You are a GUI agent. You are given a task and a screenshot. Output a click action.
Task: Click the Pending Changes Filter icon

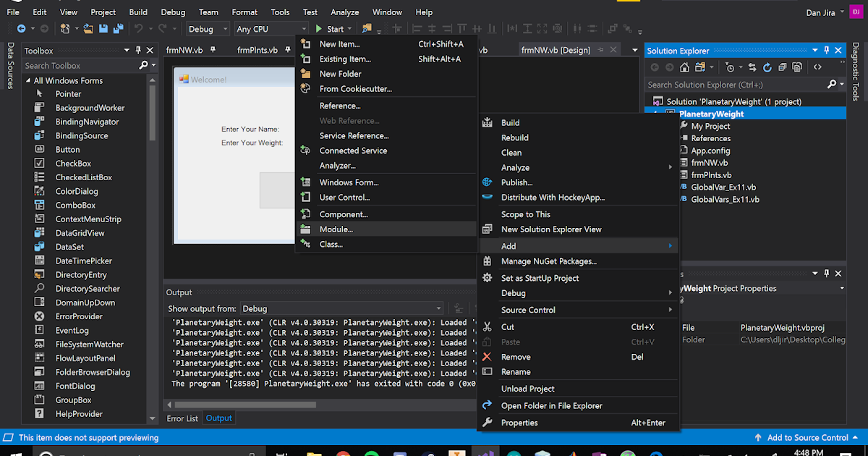tap(730, 66)
